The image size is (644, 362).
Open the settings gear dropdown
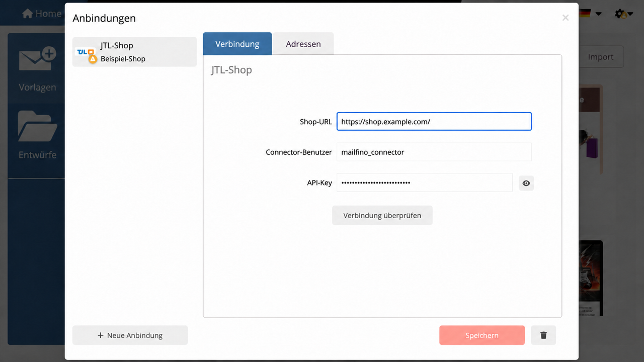tap(623, 14)
